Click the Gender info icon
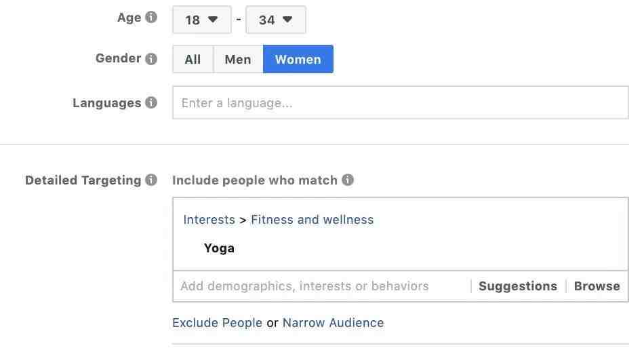 click(151, 59)
